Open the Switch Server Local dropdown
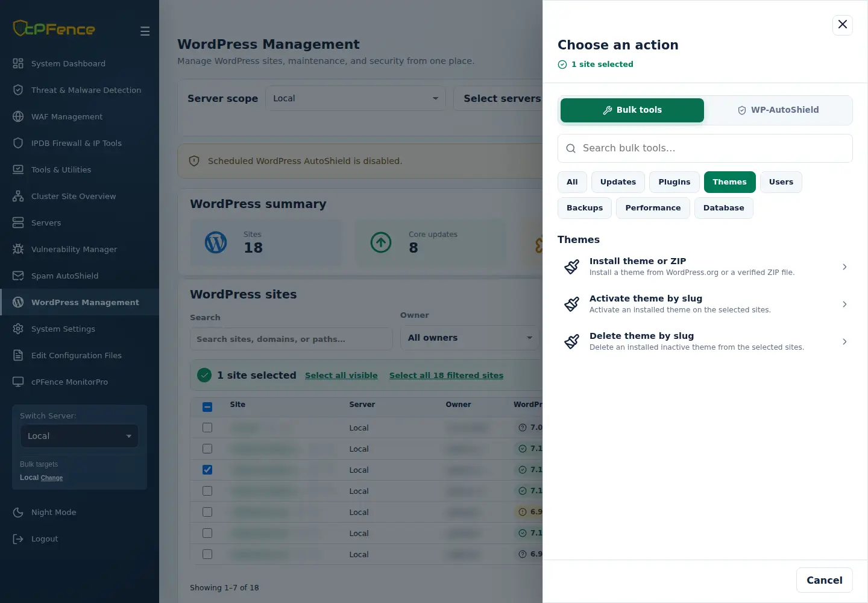Viewport: 868px width, 603px height. point(80,436)
